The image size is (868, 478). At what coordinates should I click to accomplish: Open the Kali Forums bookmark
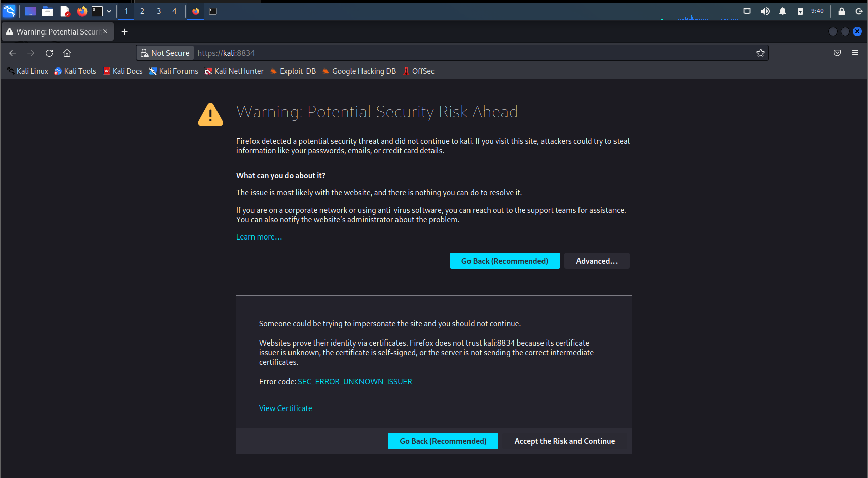[x=173, y=71]
